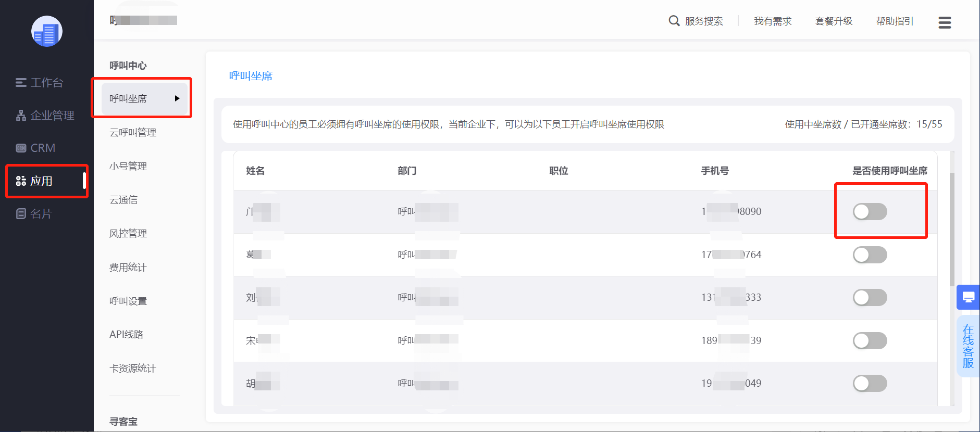The height and width of the screenshot is (432, 980).
Task: Click the 部门 column header
Action: click(x=407, y=171)
